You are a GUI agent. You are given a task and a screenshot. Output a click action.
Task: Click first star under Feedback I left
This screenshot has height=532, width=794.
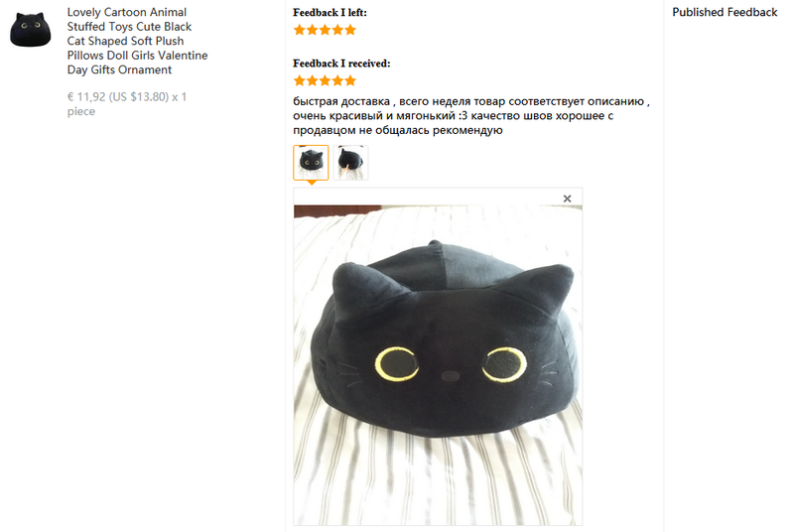[x=300, y=30]
